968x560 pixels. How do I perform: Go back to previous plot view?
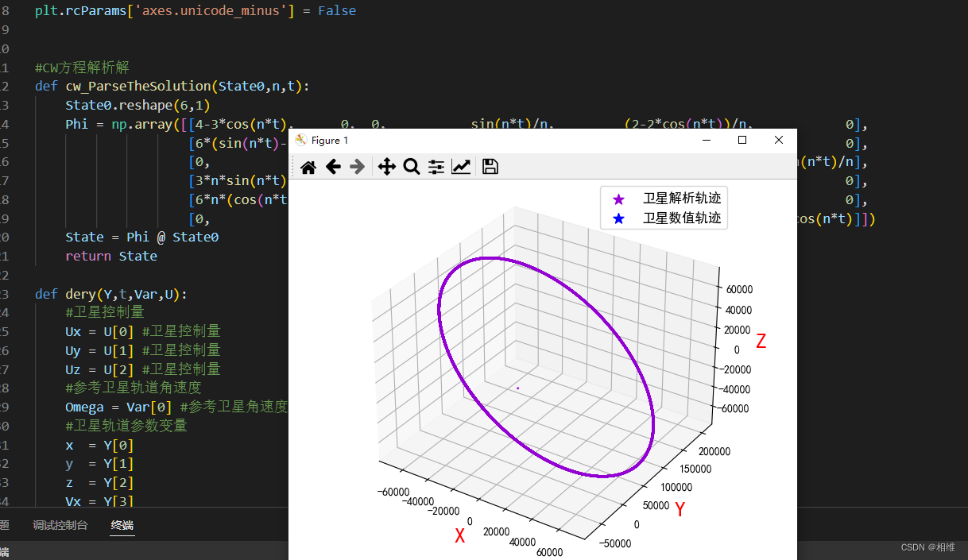coord(333,166)
